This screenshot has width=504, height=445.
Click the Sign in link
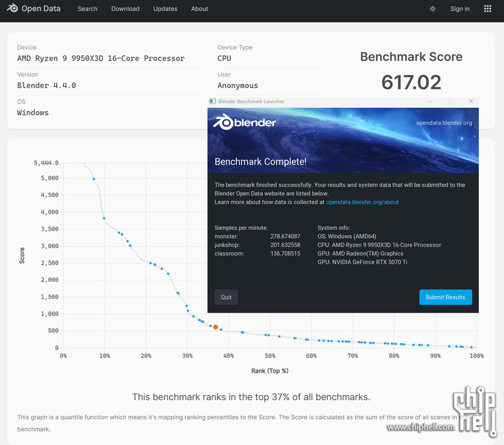460,9
